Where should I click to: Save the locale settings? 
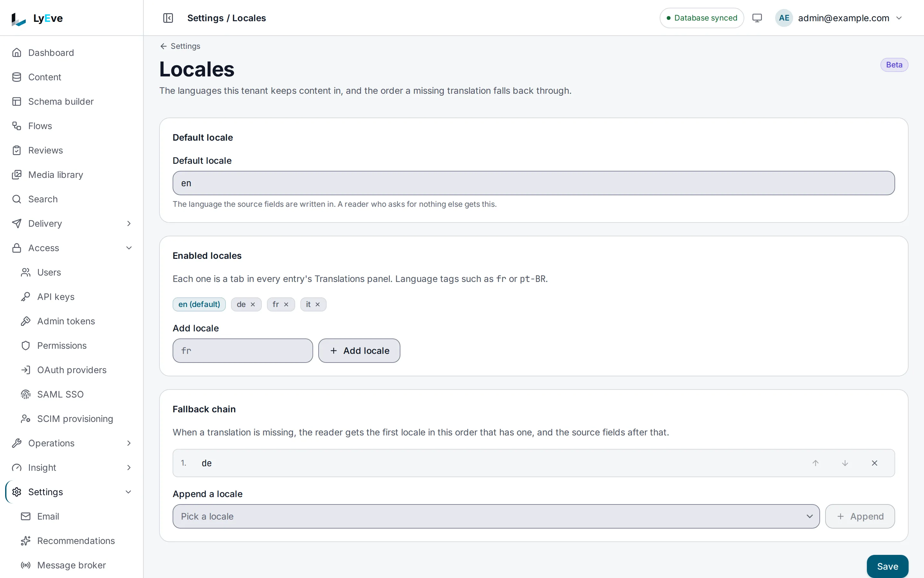pos(887,566)
